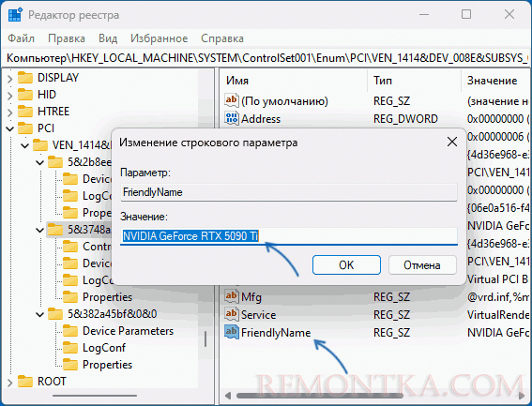Image resolution: width=532 pixels, height=406 pixels.
Task: Select the HTREE tree key
Action: (x=53, y=112)
